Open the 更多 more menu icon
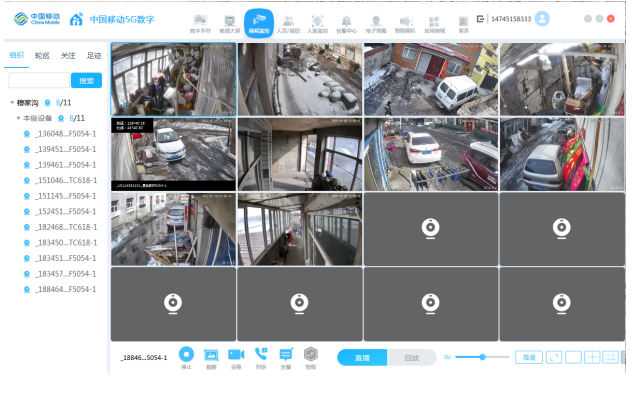 pos(463,24)
